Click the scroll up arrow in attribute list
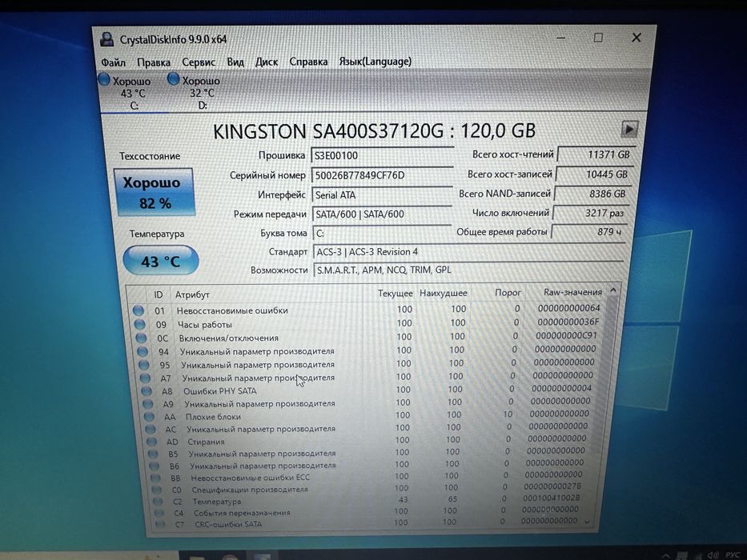 (x=613, y=290)
